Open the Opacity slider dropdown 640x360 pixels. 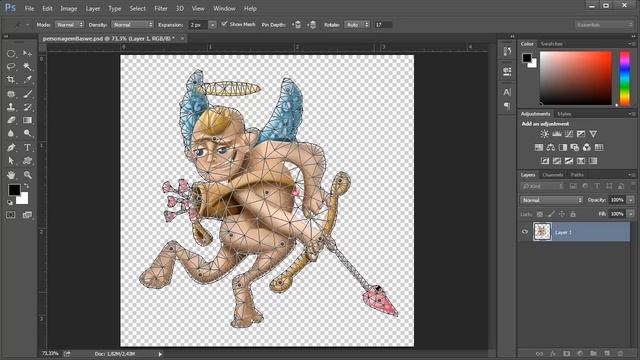tap(631, 200)
